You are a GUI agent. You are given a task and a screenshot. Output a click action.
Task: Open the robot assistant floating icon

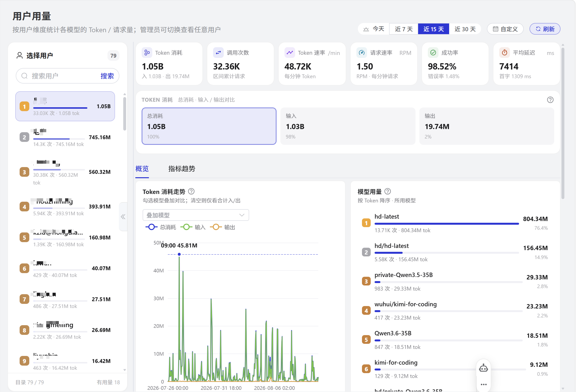click(484, 369)
